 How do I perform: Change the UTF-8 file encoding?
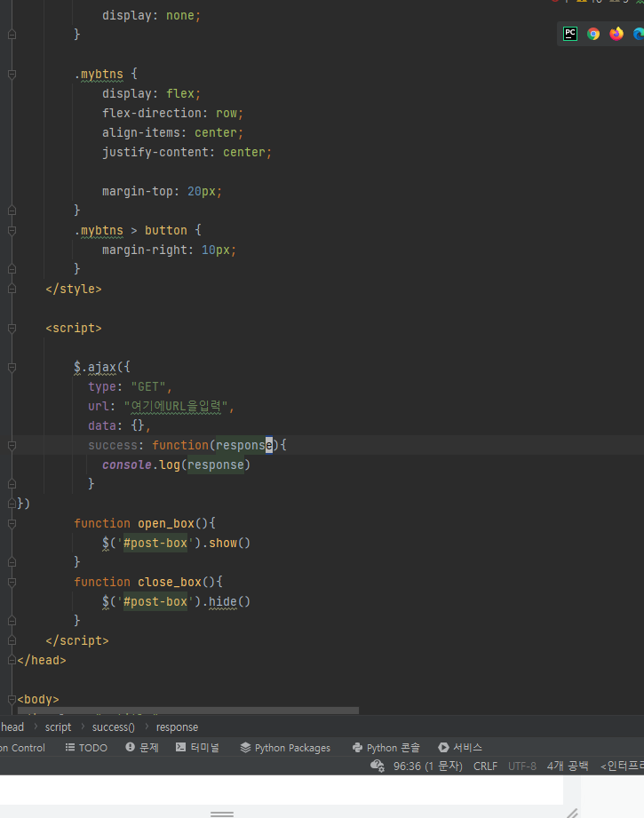[x=522, y=766]
